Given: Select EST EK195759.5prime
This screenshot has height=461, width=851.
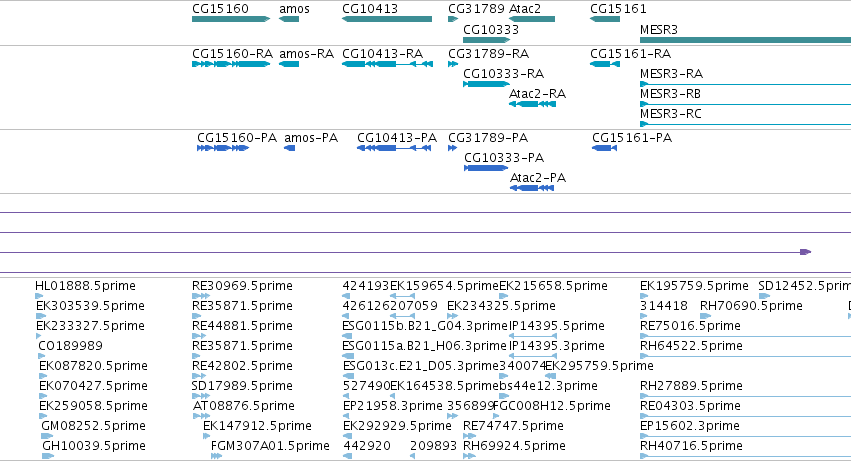Looking at the screenshot, I should pos(694,286).
